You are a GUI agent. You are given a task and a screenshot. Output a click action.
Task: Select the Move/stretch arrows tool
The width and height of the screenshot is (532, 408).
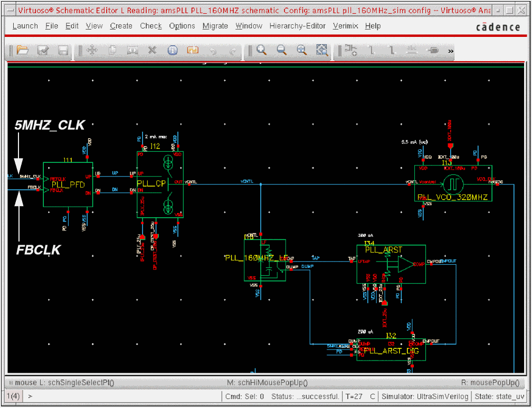click(x=92, y=51)
